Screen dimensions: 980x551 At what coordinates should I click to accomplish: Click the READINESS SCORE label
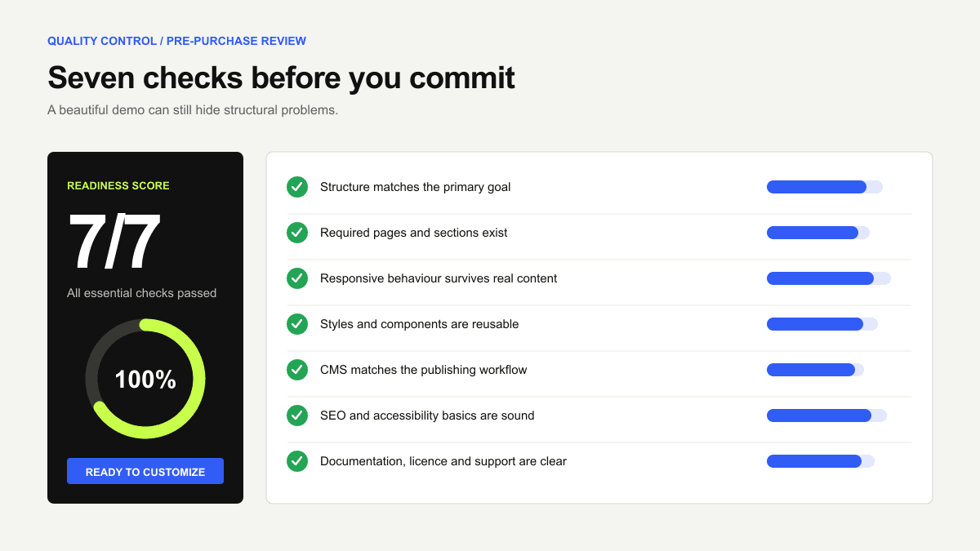118,186
